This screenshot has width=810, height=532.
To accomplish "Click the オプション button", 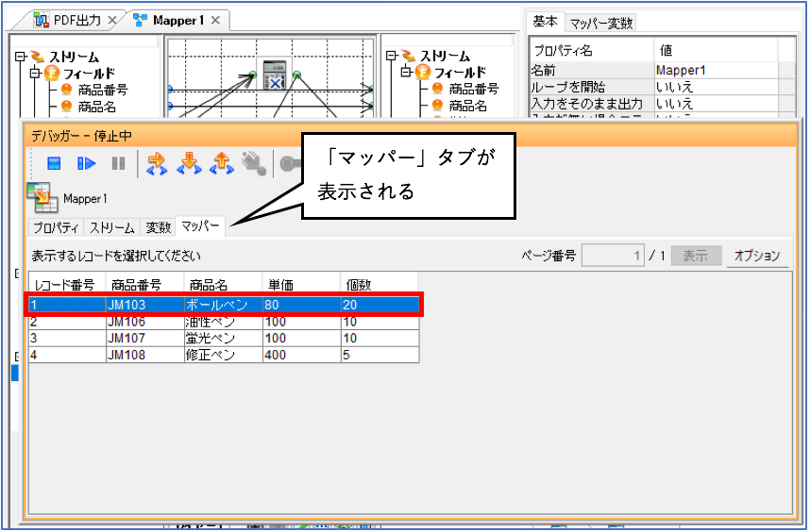I will 757,256.
